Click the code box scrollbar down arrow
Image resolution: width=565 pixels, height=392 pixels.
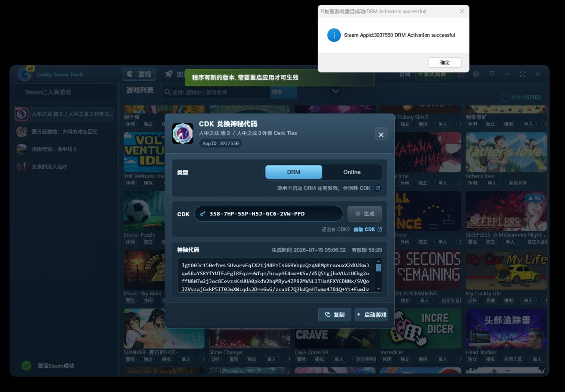tap(378, 289)
